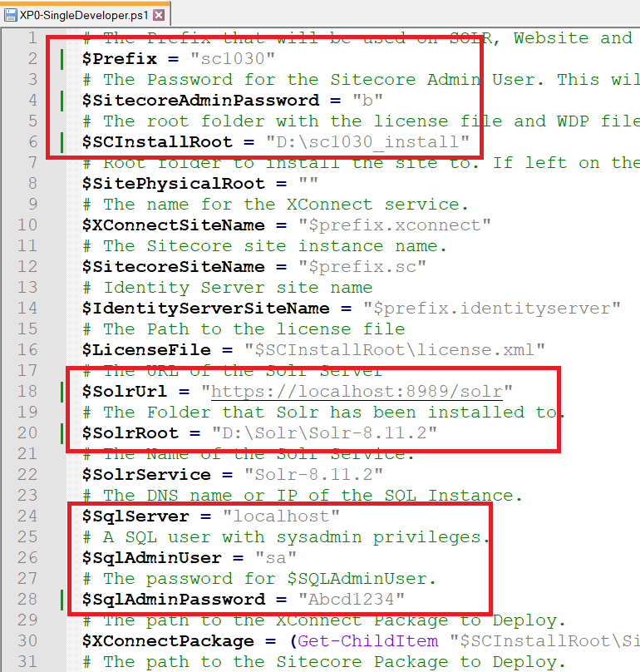Click the $LicenseFile variable on line 16
This screenshot has height=672, width=640.
tap(146, 349)
